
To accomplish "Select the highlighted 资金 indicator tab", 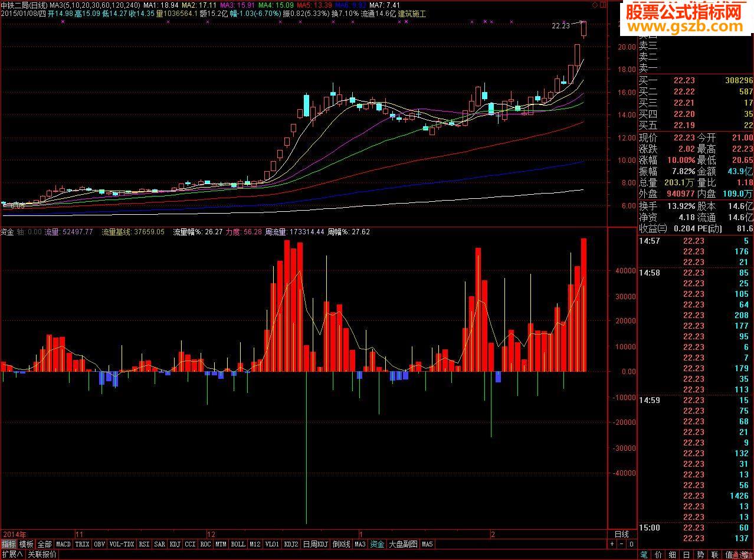I will [x=377, y=544].
